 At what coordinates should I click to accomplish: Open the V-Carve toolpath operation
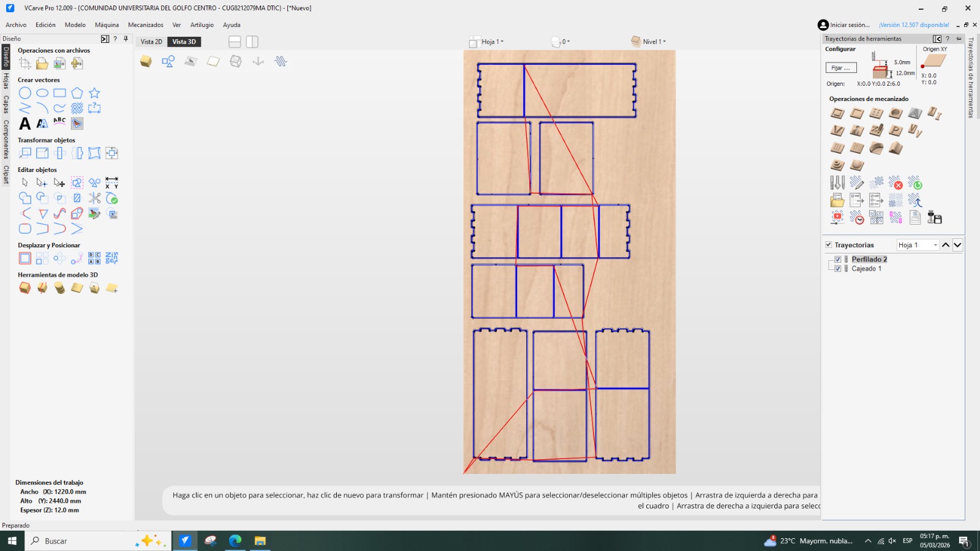coord(837,130)
